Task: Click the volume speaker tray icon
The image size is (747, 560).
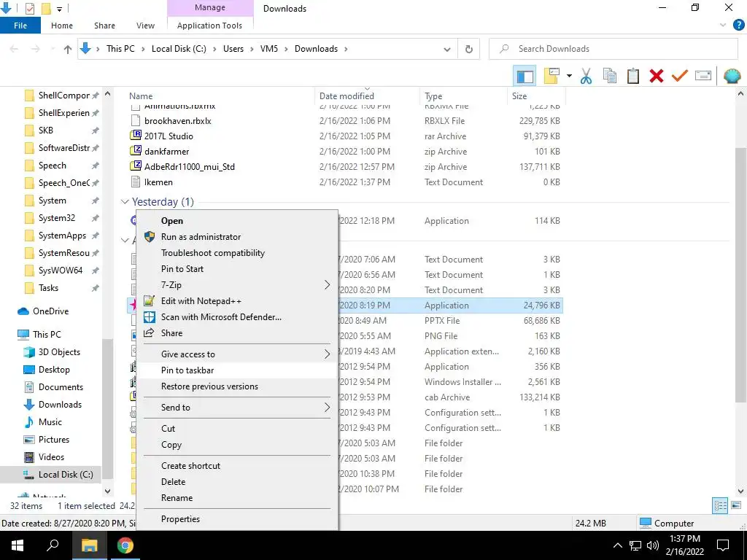Action: click(x=653, y=545)
